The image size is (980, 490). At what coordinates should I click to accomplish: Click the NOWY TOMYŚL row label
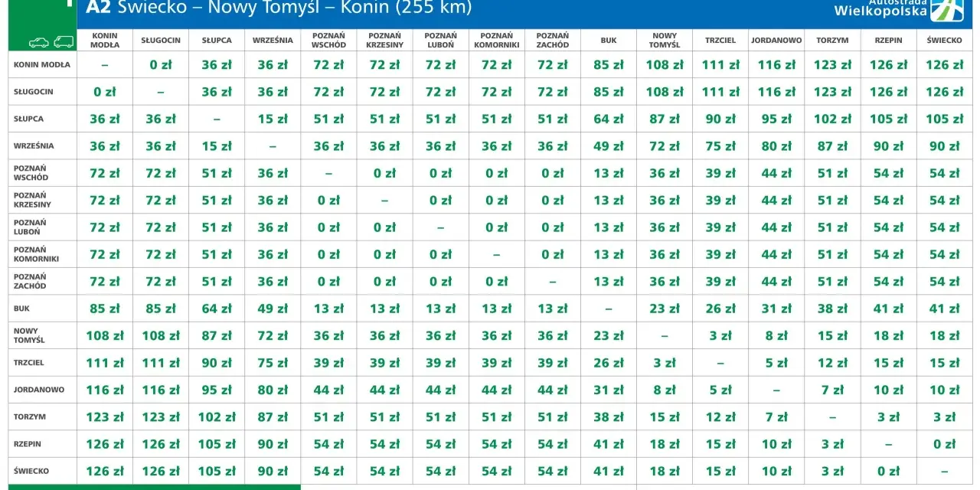tap(29, 335)
